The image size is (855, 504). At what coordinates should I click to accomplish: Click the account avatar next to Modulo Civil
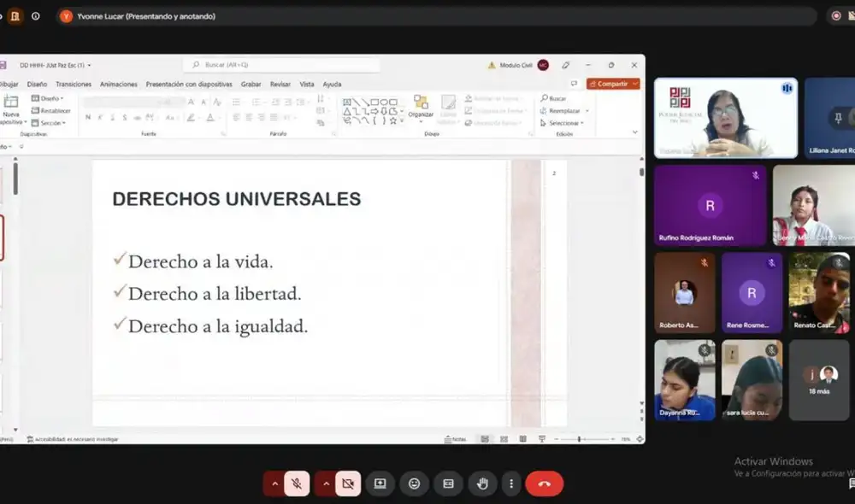point(543,65)
